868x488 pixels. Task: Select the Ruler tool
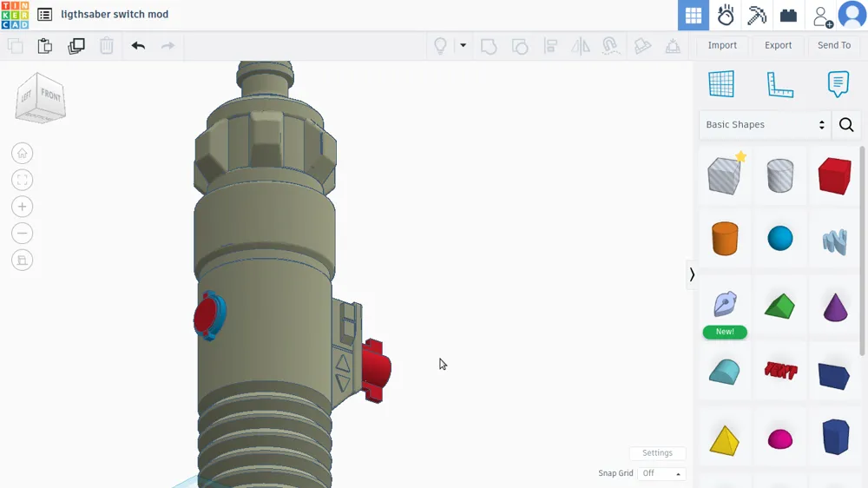pos(779,85)
